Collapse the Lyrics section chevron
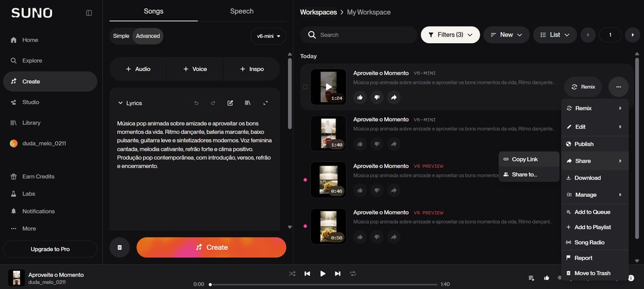644x289 pixels. click(120, 103)
